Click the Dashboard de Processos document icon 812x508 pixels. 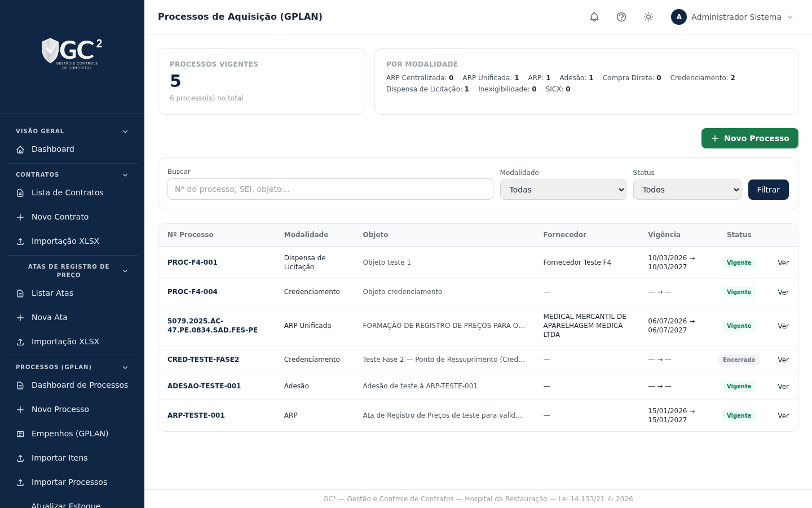(x=20, y=386)
